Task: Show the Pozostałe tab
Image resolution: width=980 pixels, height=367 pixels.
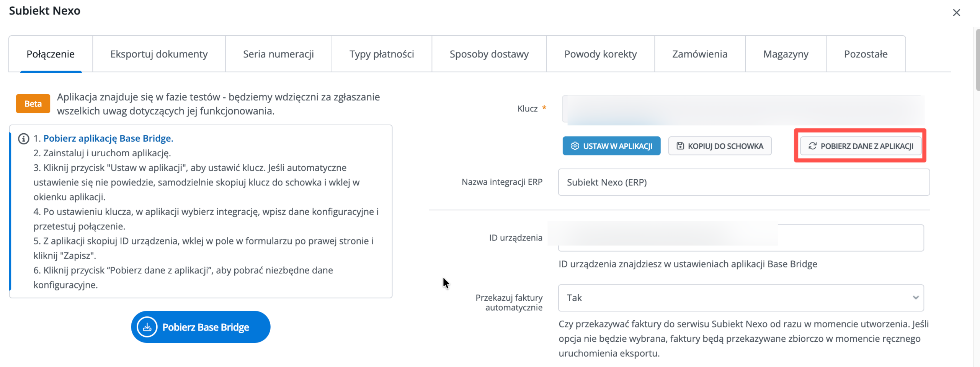Action: click(x=866, y=54)
